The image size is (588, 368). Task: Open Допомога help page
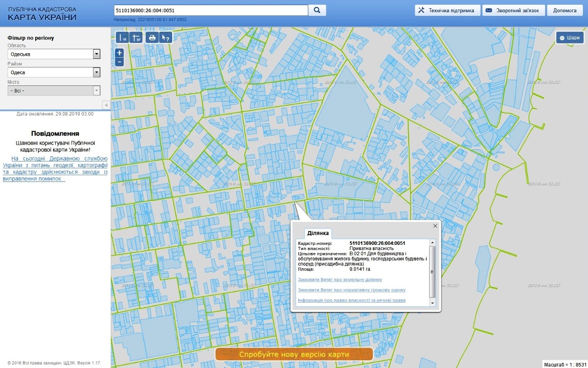[565, 11]
